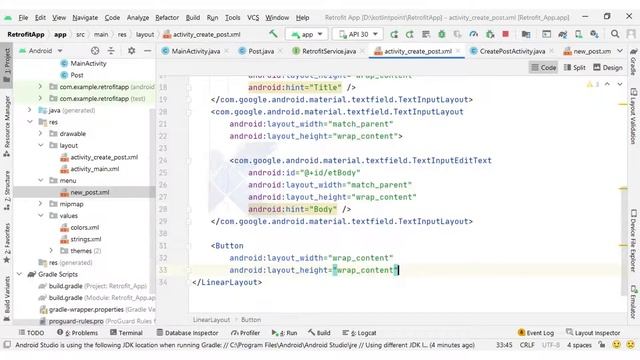Jump to next highlighted error arrow
The height and width of the screenshot is (360, 640).
pyautogui.click(x=620, y=84)
